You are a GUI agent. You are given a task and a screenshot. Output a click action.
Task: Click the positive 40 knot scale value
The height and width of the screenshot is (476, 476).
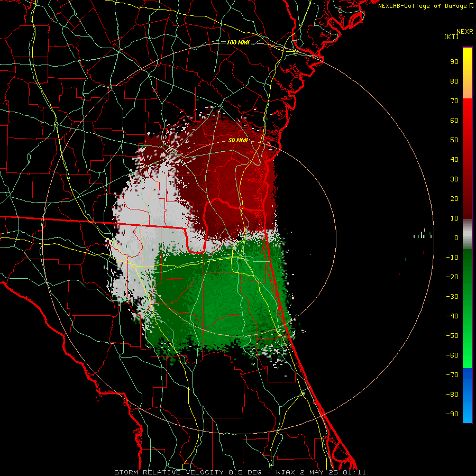pos(454,159)
